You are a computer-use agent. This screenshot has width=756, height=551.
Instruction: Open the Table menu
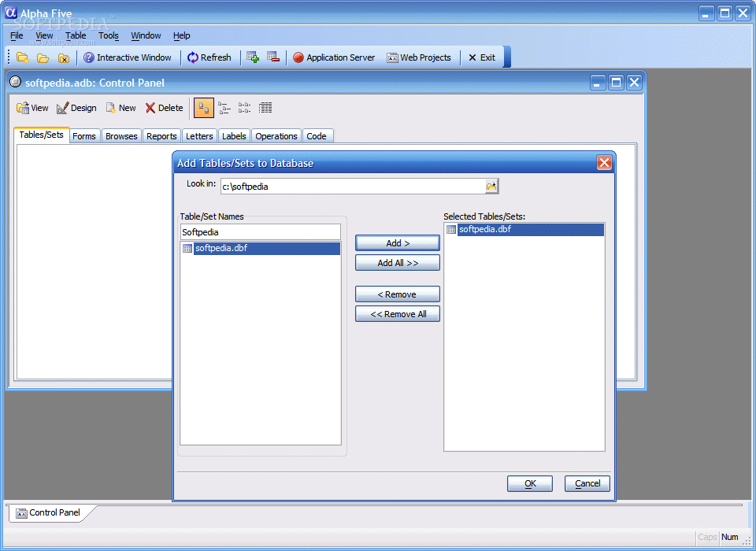(x=76, y=35)
